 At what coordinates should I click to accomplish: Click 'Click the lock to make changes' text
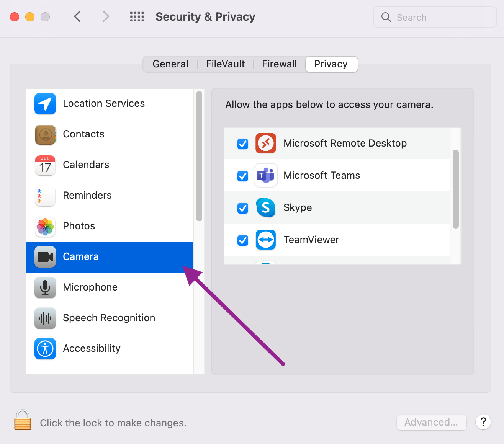pyautogui.click(x=113, y=423)
